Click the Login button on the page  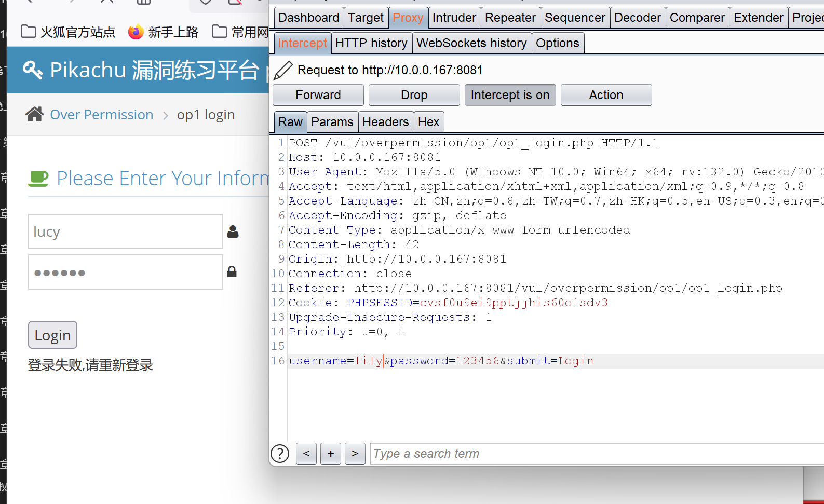point(52,335)
